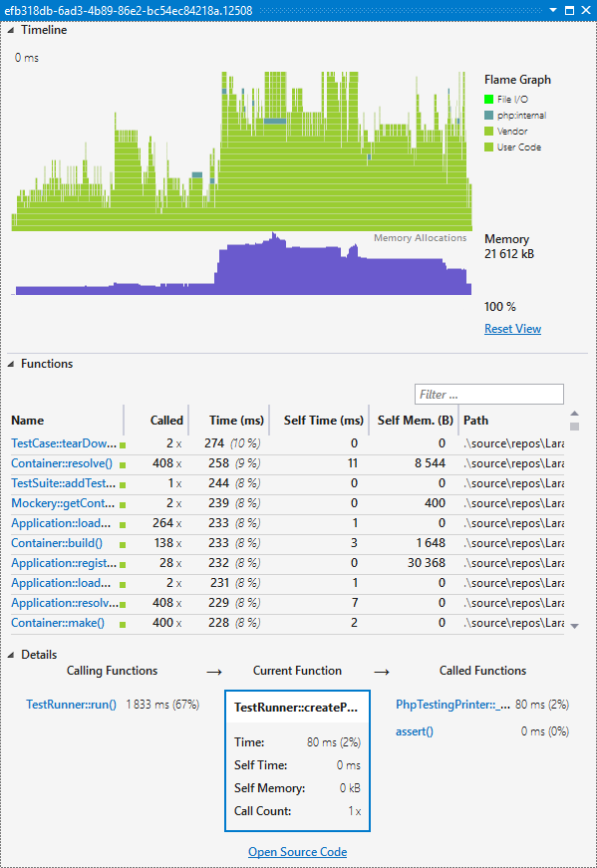Click the 8 544 self memory value
This screenshot has width=597, height=868.
(x=430, y=463)
